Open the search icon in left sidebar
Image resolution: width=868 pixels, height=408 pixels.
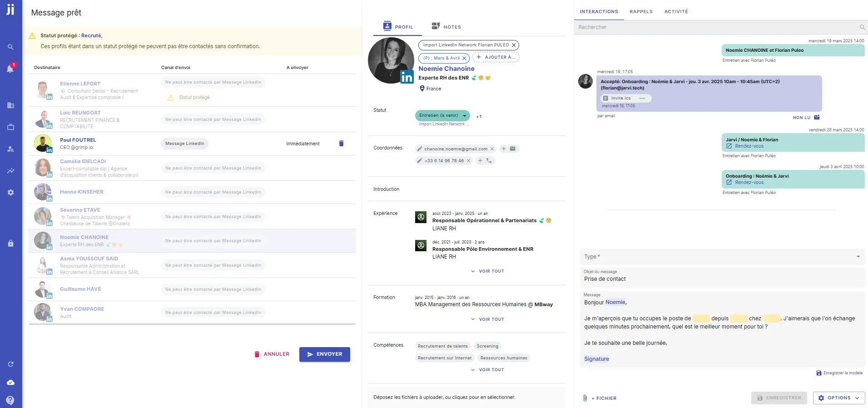click(x=10, y=47)
